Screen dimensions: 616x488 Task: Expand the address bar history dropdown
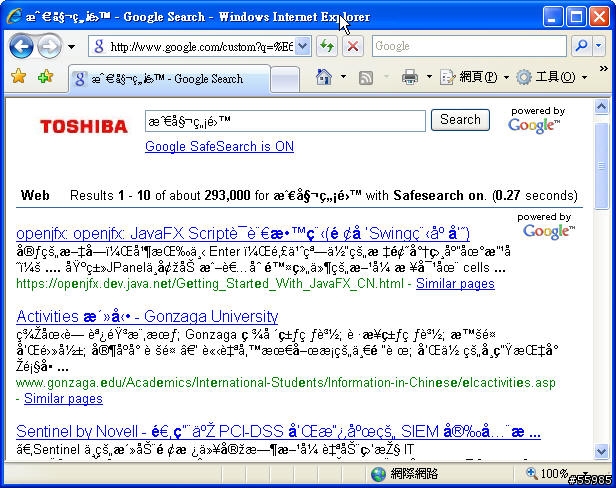point(302,47)
